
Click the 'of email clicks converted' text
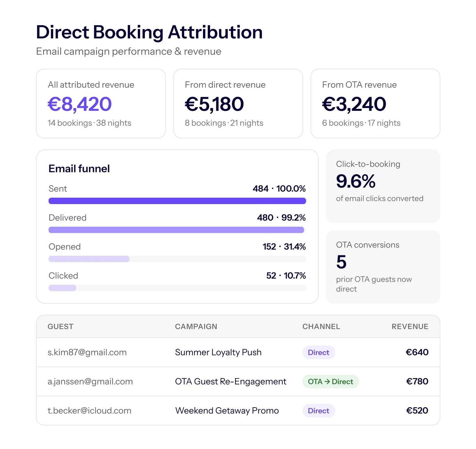[x=380, y=199]
